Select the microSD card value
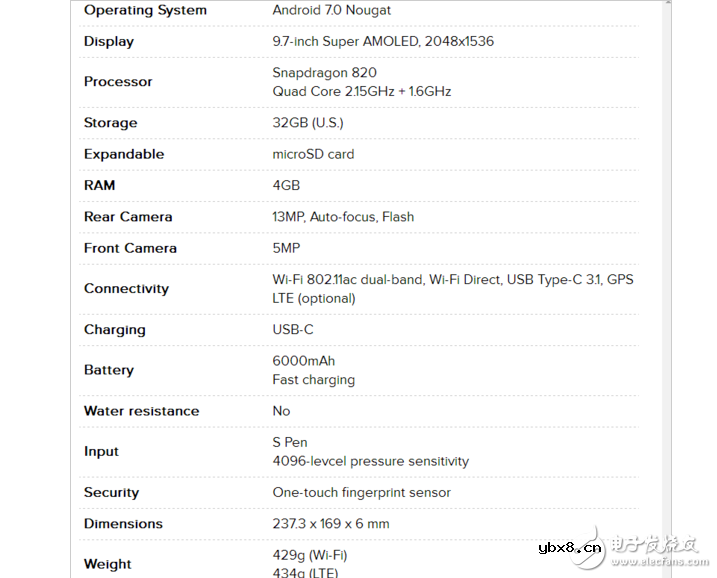The height and width of the screenshot is (578, 717). click(313, 154)
